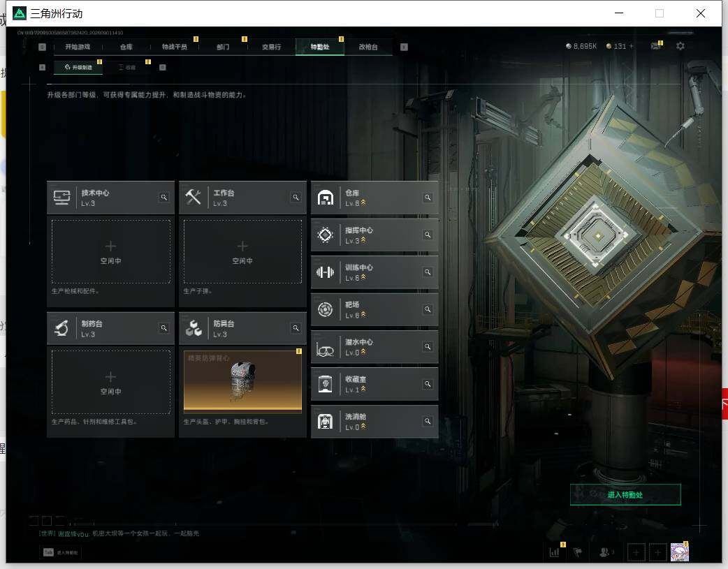Image resolution: width=728 pixels, height=569 pixels.
Task: Click the 靶场 target icon
Action: [x=325, y=309]
